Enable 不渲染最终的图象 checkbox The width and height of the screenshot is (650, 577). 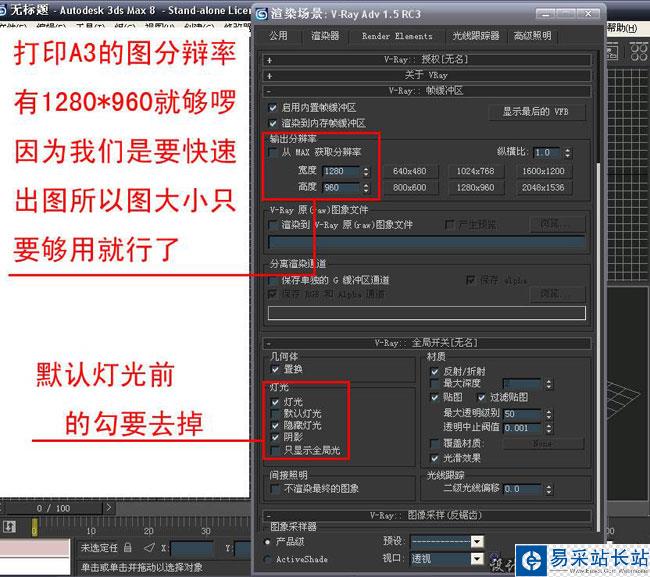(275, 489)
